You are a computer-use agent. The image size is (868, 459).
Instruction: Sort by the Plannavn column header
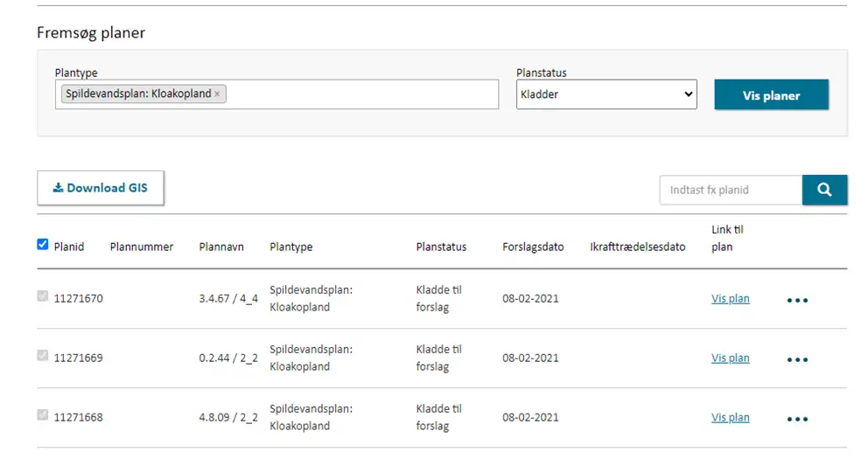222,247
